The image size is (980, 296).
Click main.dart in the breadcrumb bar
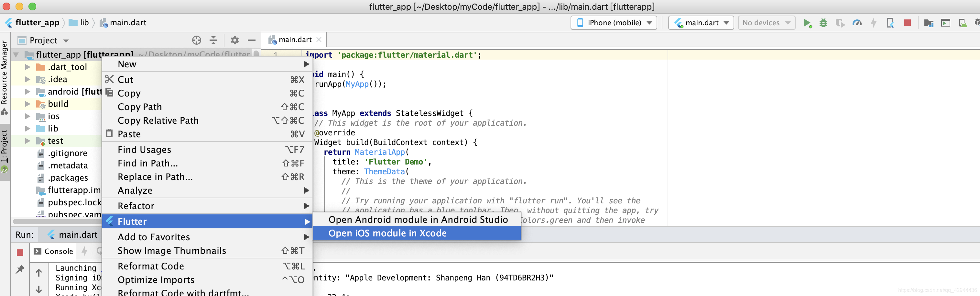(x=123, y=22)
